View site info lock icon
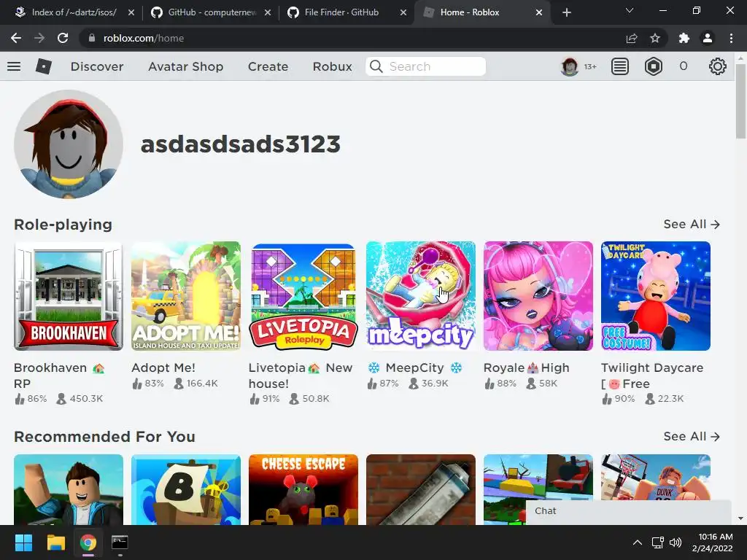Image resolution: width=747 pixels, height=560 pixels. [91, 38]
